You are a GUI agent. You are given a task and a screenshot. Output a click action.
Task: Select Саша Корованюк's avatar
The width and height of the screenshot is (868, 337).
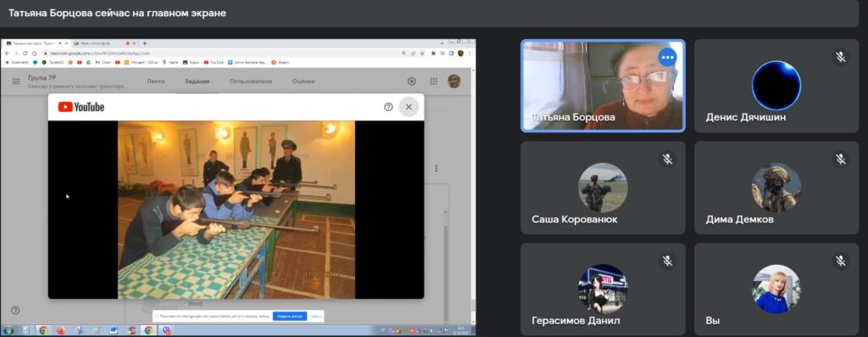point(603,188)
